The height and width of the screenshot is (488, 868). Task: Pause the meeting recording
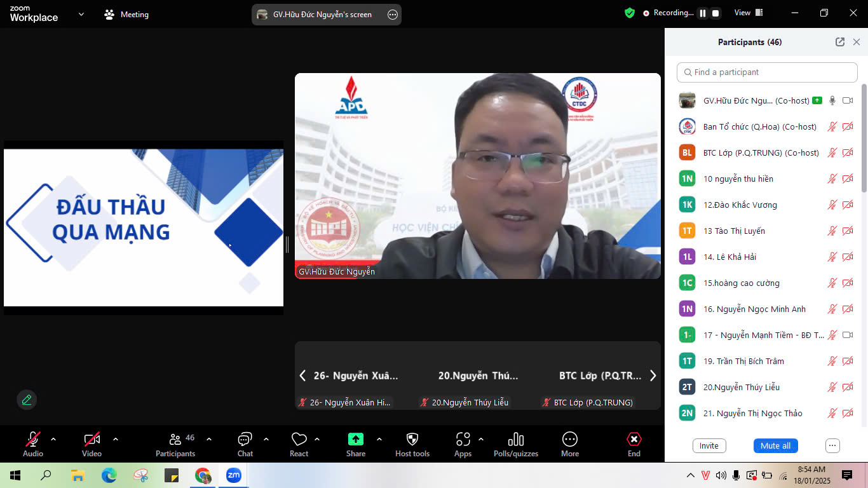coord(703,13)
